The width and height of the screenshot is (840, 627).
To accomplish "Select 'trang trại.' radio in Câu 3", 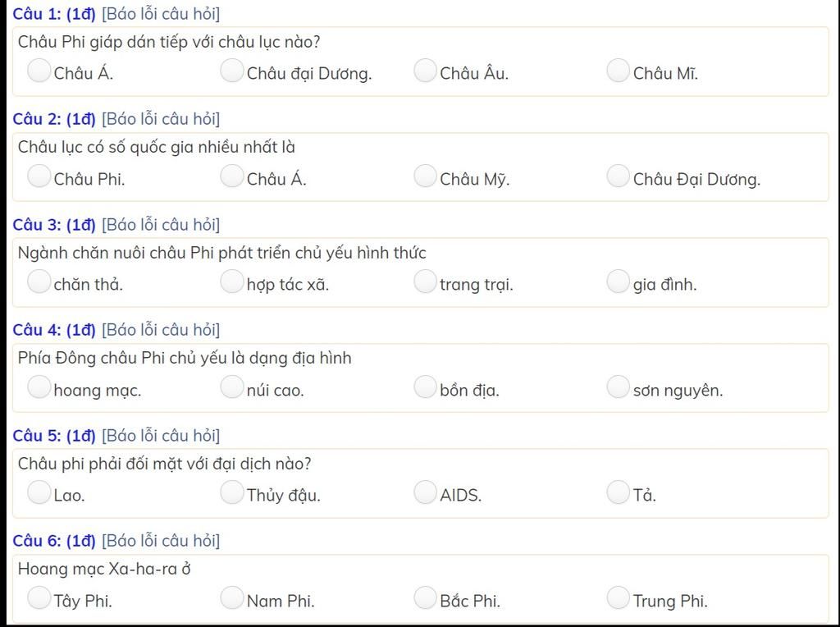I will (x=425, y=281).
